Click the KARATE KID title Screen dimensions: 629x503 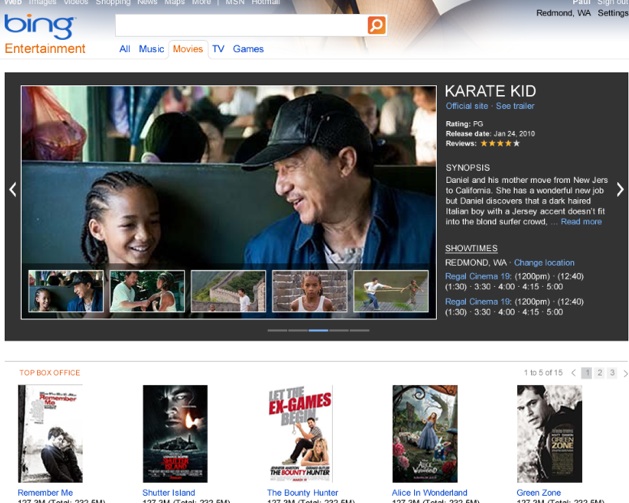tap(490, 91)
